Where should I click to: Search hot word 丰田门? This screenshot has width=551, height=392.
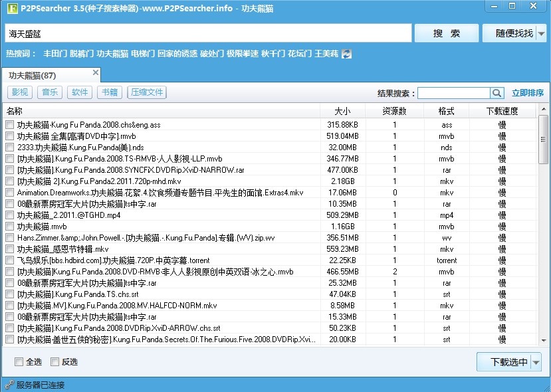(x=55, y=54)
